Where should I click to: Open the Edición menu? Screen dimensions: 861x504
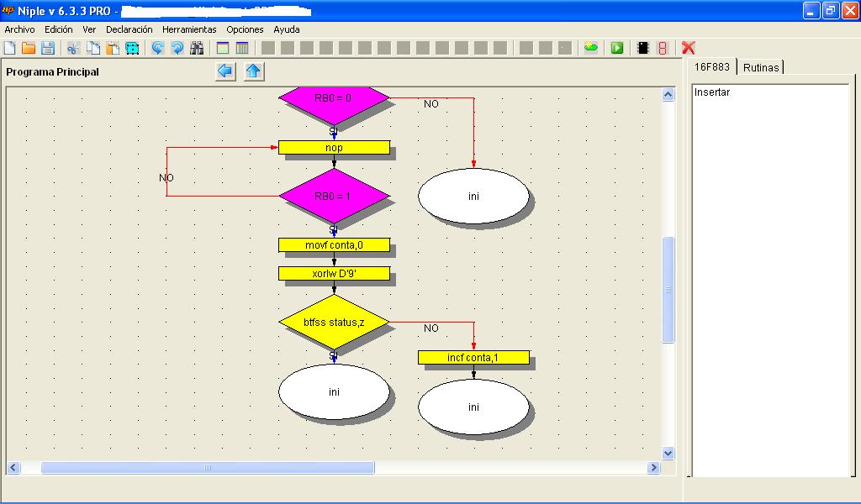pyautogui.click(x=59, y=29)
